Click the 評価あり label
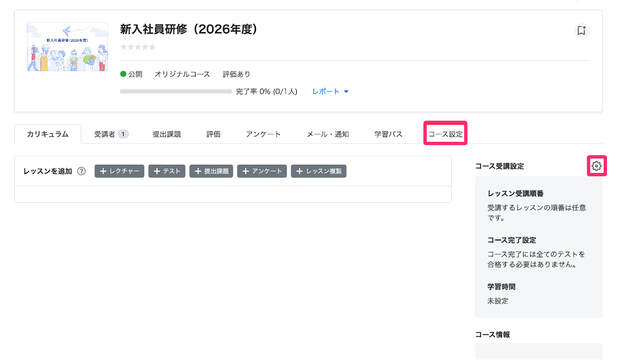Screen dimensions: 619x364 pyautogui.click(x=236, y=74)
